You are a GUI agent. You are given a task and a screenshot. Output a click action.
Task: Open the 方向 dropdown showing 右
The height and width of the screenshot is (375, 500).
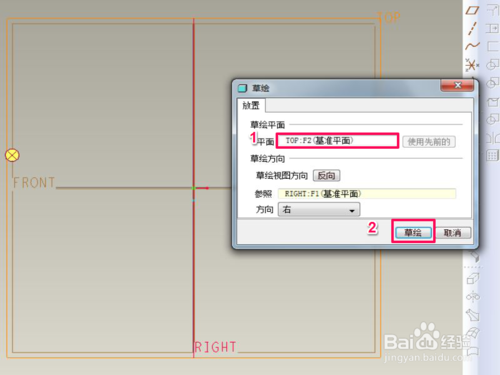319,210
